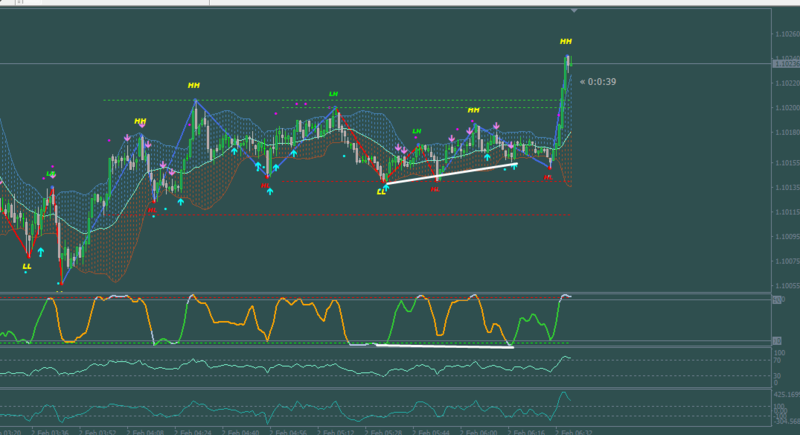Select the red HL label under the white trendline's middle
Screen dimensions: 800x435
(435, 189)
